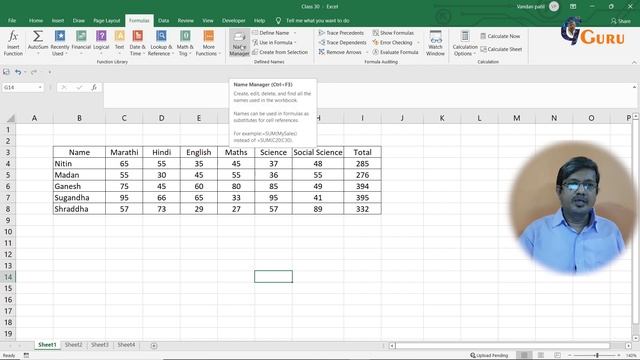
Task: Open the Logical functions menu
Action: point(101,43)
